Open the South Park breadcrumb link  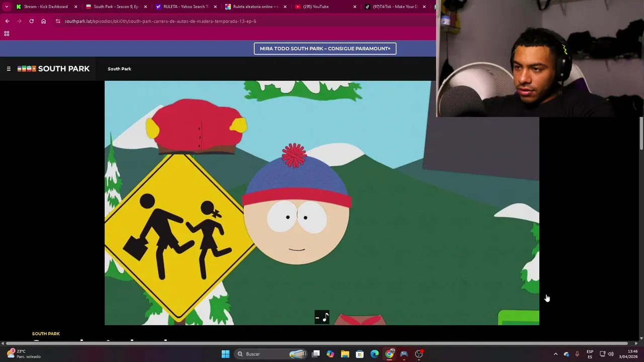(x=119, y=69)
